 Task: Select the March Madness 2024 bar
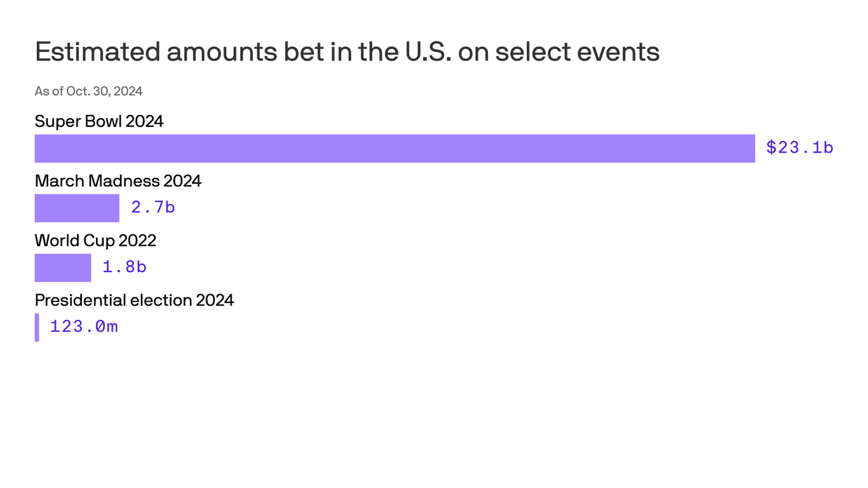[x=77, y=208]
